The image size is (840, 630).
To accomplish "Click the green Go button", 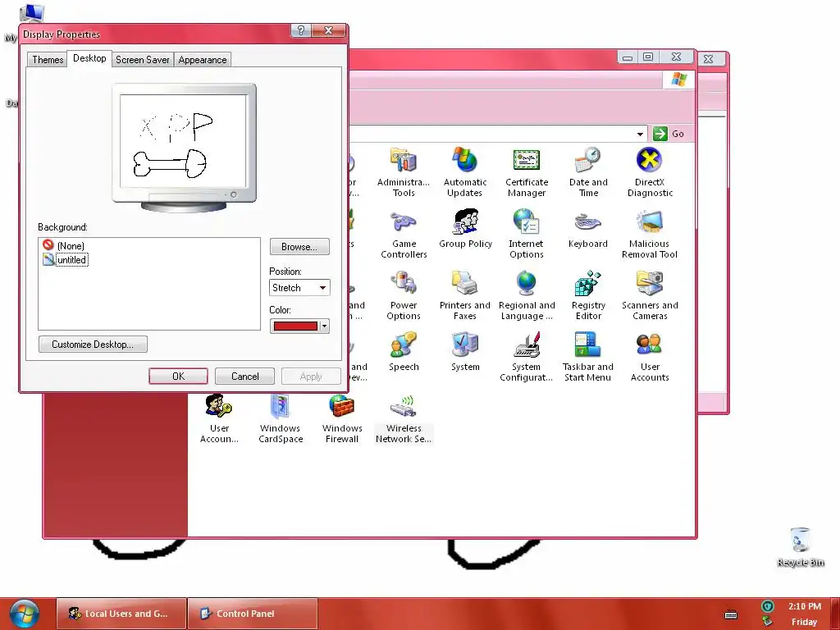I will tap(669, 134).
